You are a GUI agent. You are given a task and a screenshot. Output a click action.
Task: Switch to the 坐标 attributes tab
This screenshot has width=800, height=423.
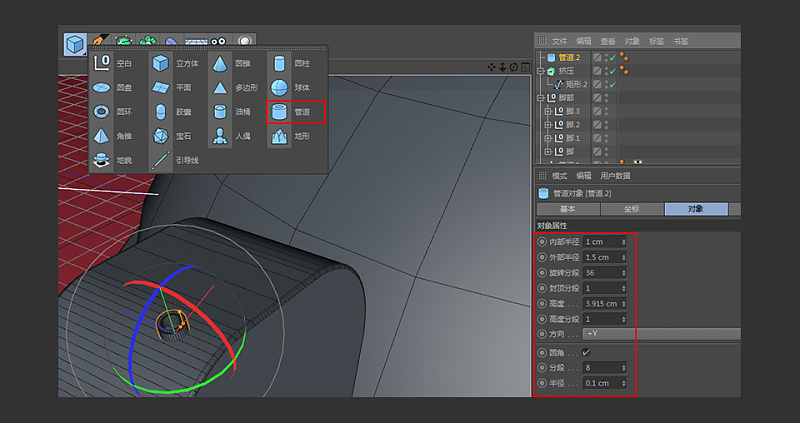click(631, 209)
